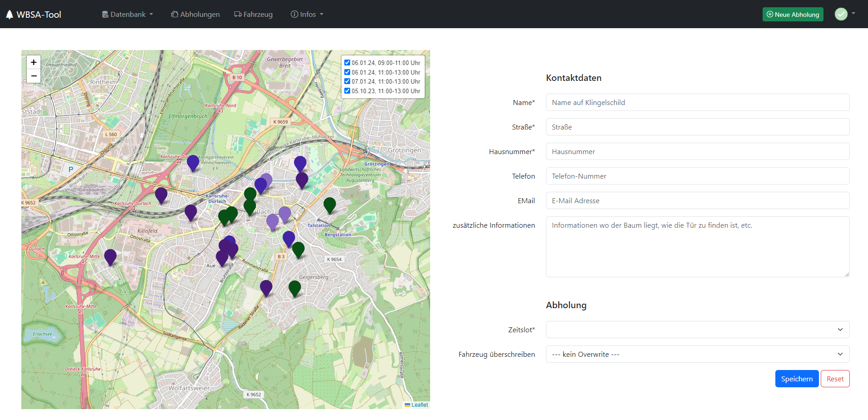The width and height of the screenshot is (868, 420).
Task: Select the blue marker south of Talstation
Action: (289, 239)
